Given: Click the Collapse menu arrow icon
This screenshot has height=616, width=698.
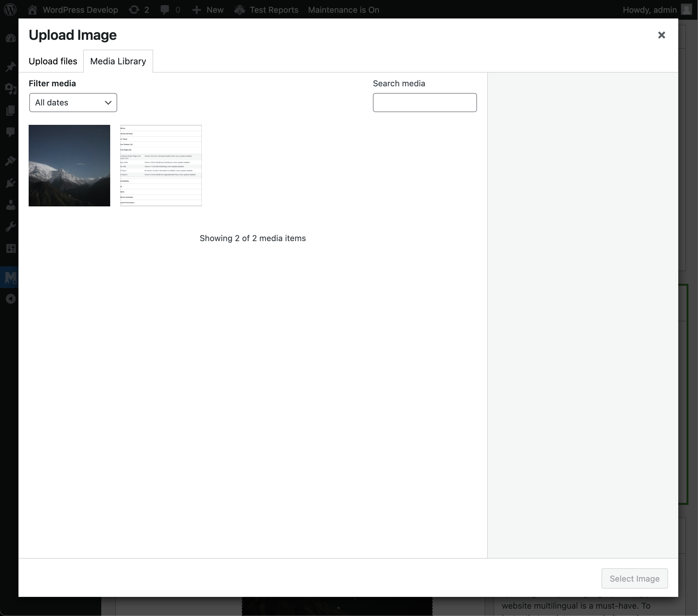Looking at the screenshot, I should coord(11,299).
